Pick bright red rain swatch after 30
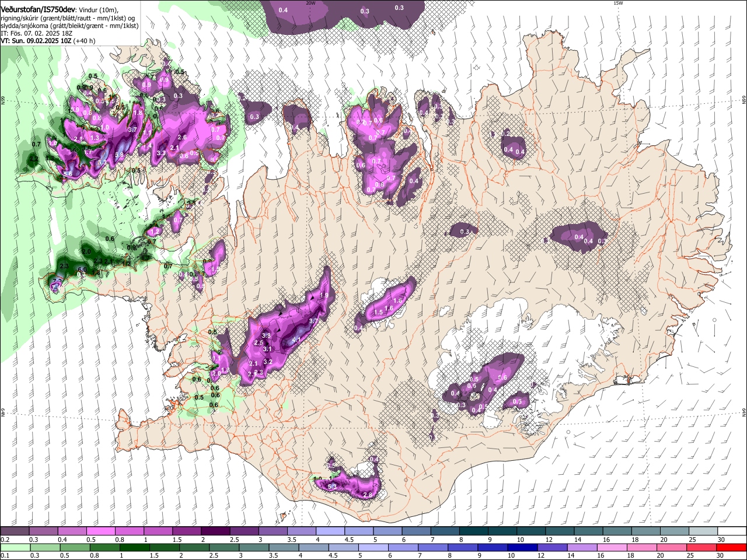The image size is (747, 560). point(732,548)
